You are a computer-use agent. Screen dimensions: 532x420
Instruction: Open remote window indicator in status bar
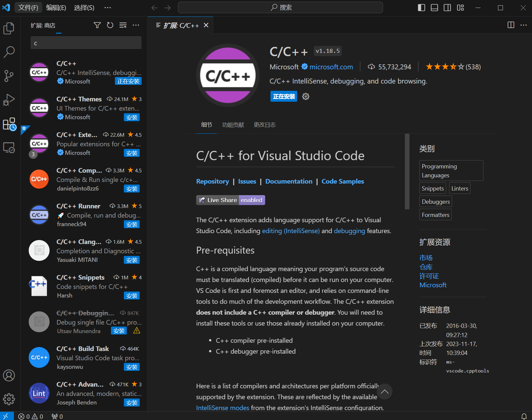(6, 416)
